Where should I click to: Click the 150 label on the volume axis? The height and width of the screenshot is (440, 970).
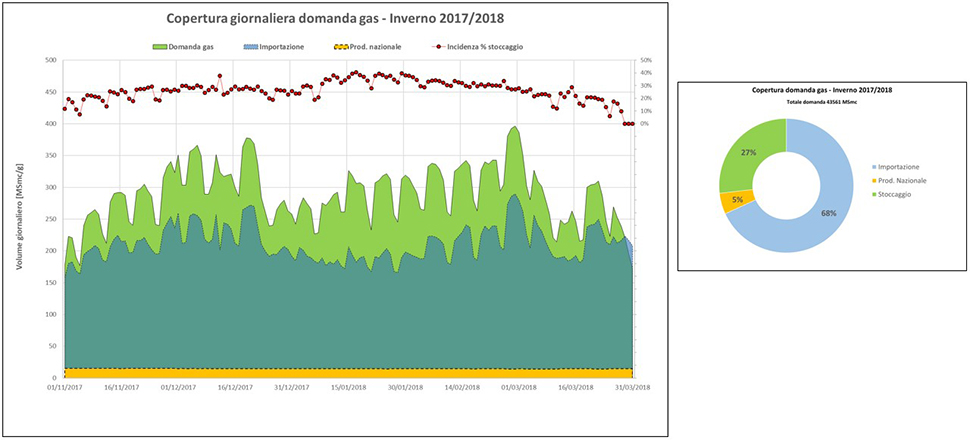click(51, 283)
